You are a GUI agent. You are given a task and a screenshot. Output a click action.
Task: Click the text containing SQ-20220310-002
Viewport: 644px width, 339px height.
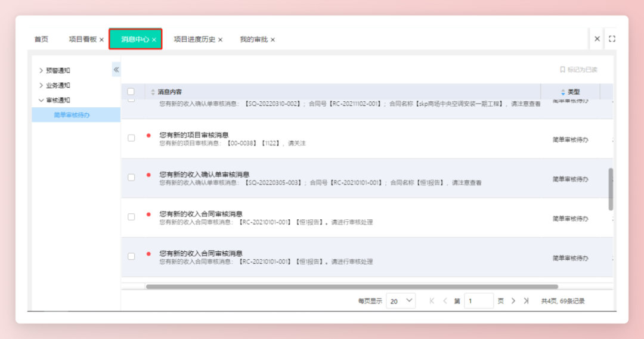click(350, 104)
